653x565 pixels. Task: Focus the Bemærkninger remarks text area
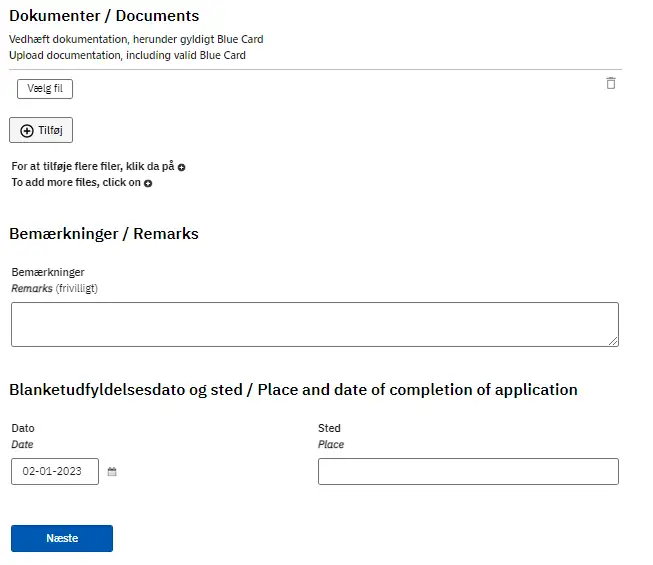(x=314, y=324)
